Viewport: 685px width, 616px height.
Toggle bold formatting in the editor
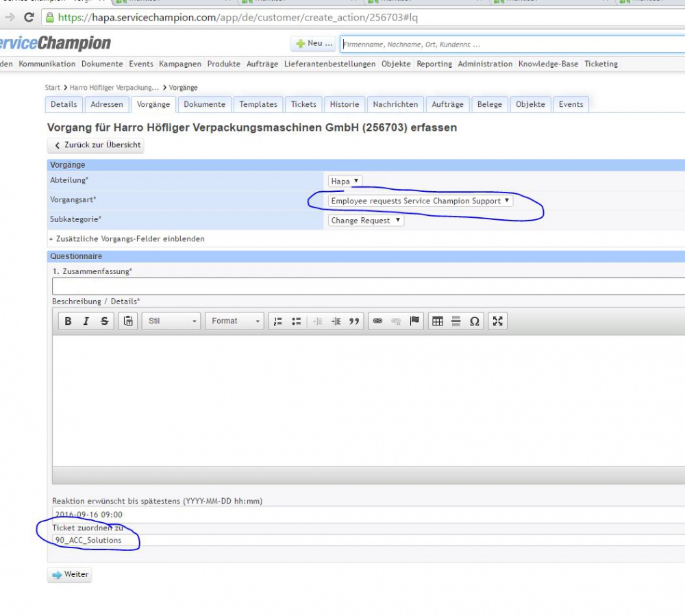(68, 321)
